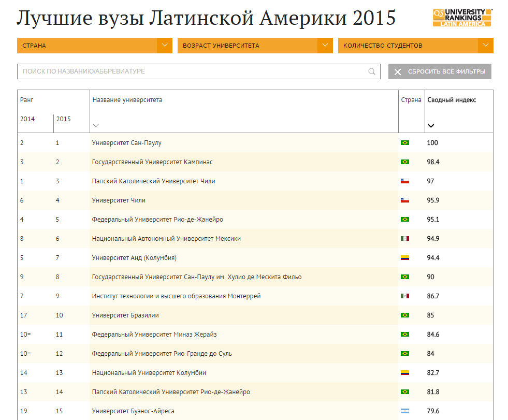Viewport: 508px width, 420px height.
Task: Click the magnifier search icon
Action: [372, 71]
